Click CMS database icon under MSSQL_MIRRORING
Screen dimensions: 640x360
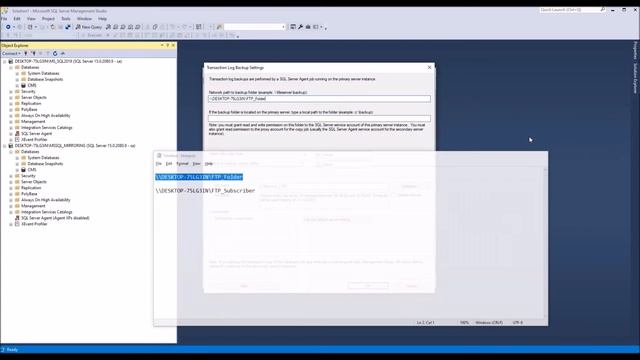(x=24, y=170)
